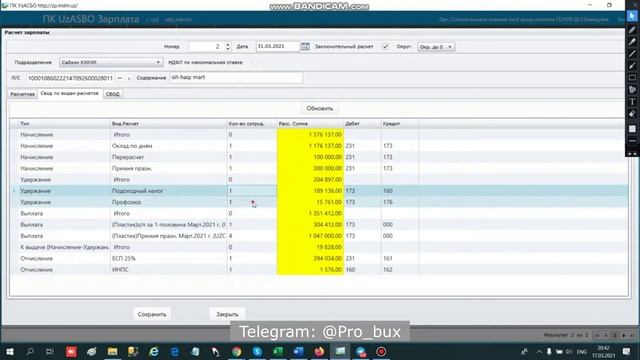
Task: Open File Explorer from taskbar
Action: (x=112, y=351)
